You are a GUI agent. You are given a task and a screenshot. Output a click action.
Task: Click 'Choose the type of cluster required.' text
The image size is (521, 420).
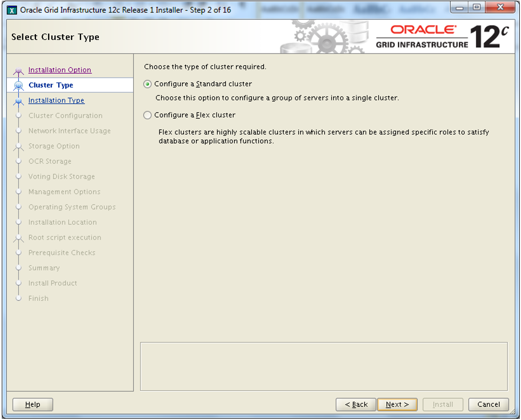coord(205,67)
